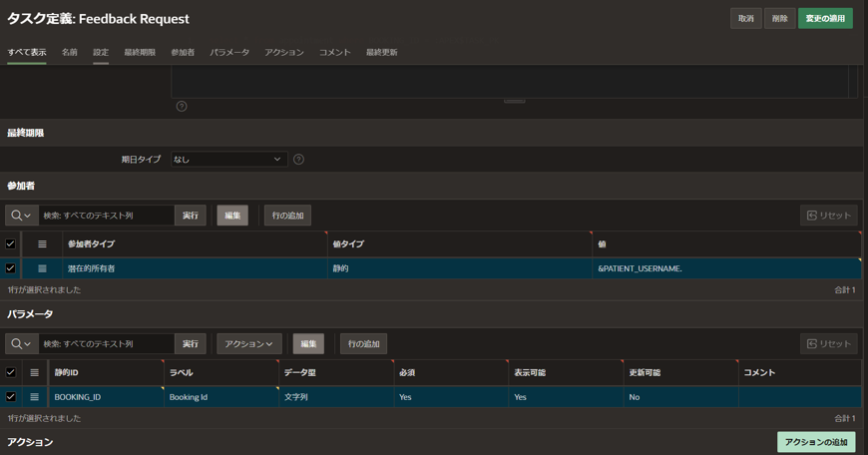Open the 期日タイプ dropdown showing なし
This screenshot has height=455, width=868.
(x=229, y=160)
